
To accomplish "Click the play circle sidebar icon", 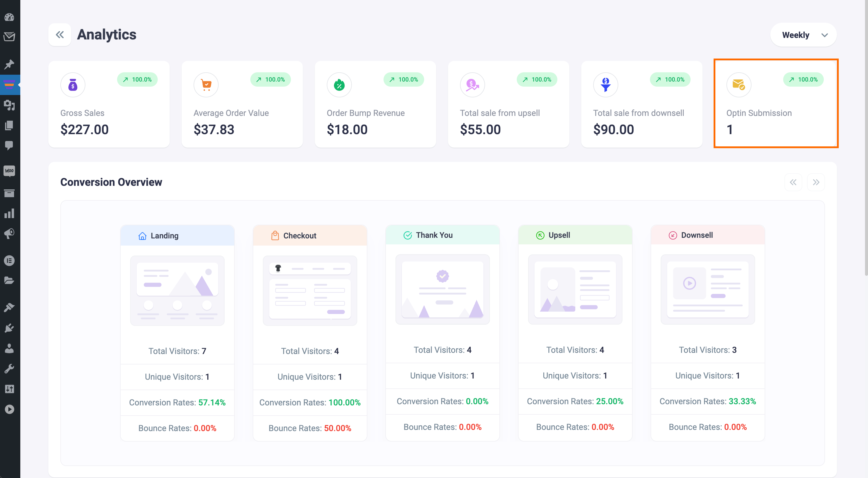I will click(x=10, y=409).
